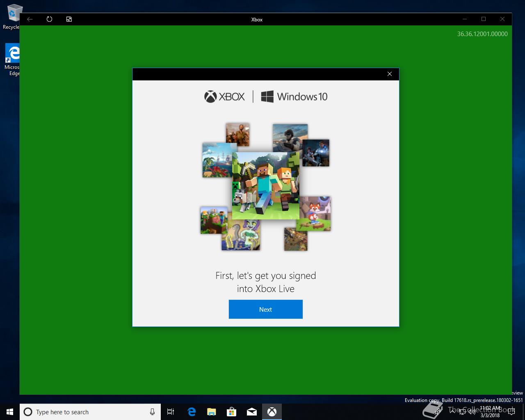Launch Microsoft Edge from the taskbar

tap(191, 412)
